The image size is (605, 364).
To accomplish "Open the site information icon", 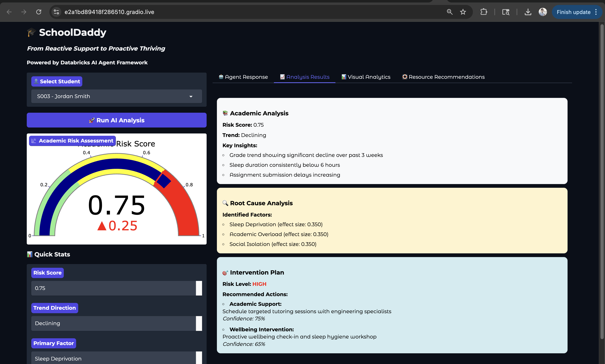I will click(56, 12).
